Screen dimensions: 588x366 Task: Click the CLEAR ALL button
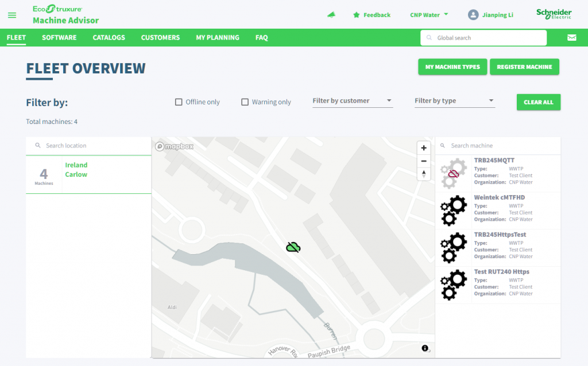coord(539,102)
